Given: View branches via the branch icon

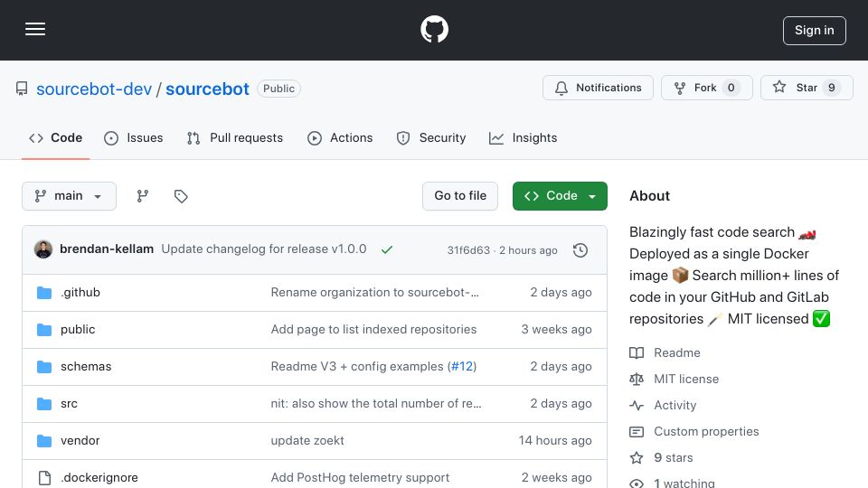Looking at the screenshot, I should tap(143, 196).
